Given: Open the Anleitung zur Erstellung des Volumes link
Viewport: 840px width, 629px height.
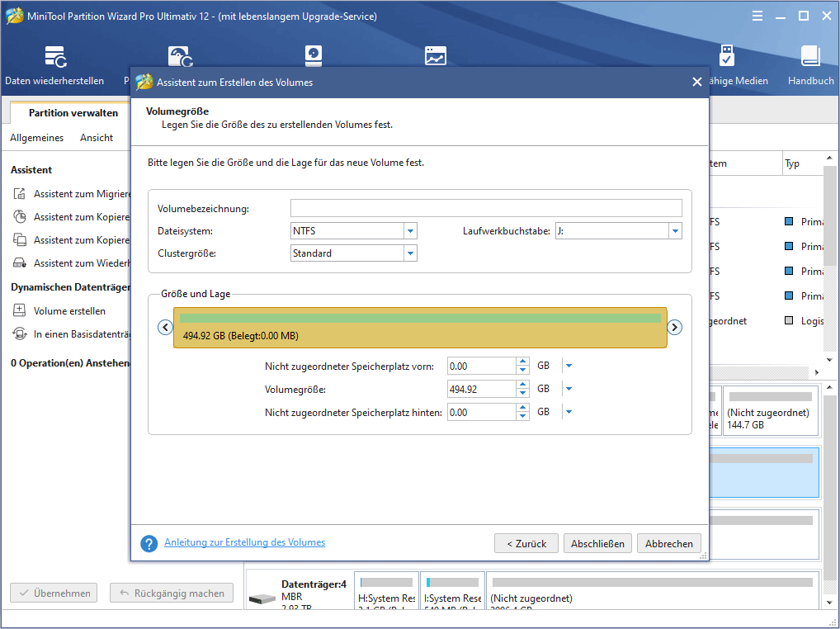Looking at the screenshot, I should [x=244, y=542].
